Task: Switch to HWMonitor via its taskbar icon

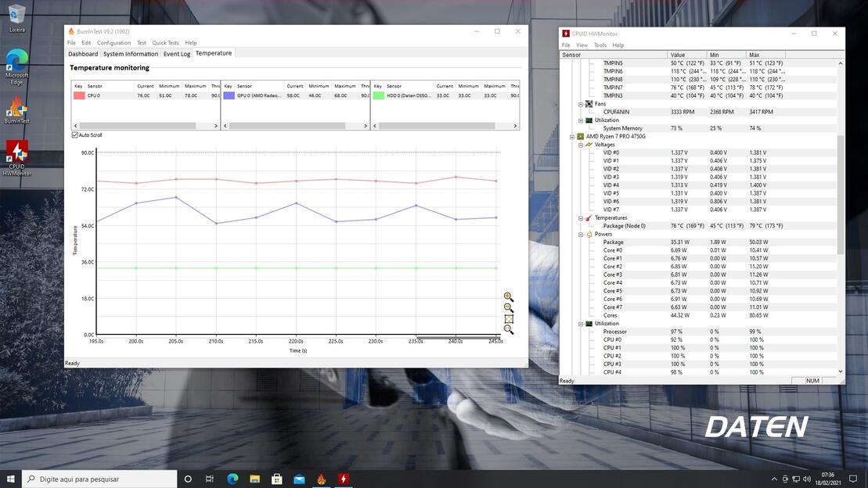Action: [344, 479]
